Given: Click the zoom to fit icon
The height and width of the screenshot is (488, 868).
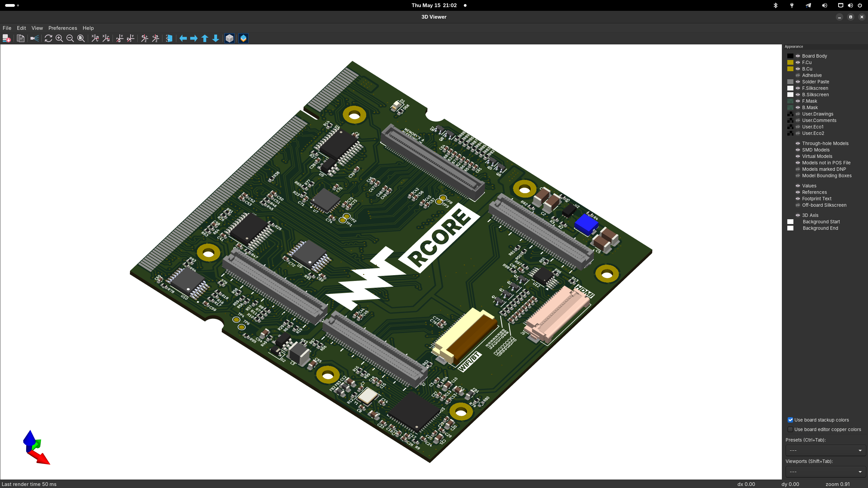Looking at the screenshot, I should tap(81, 38).
